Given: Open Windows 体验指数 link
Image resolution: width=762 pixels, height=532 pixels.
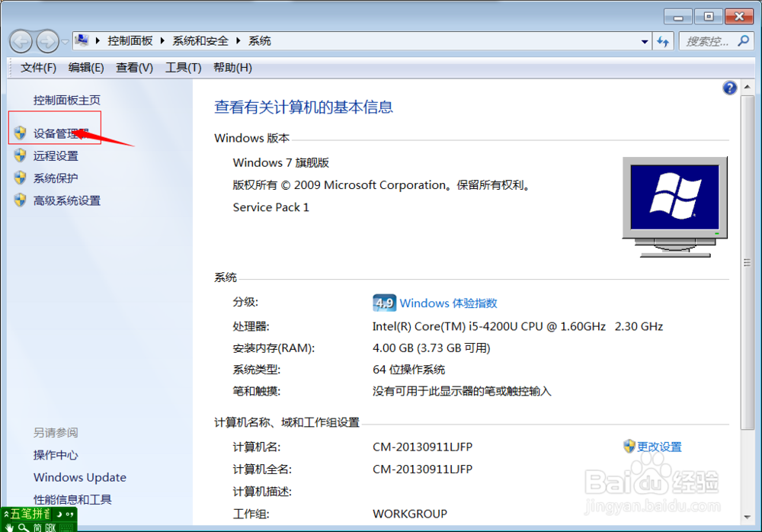Looking at the screenshot, I should click(448, 303).
